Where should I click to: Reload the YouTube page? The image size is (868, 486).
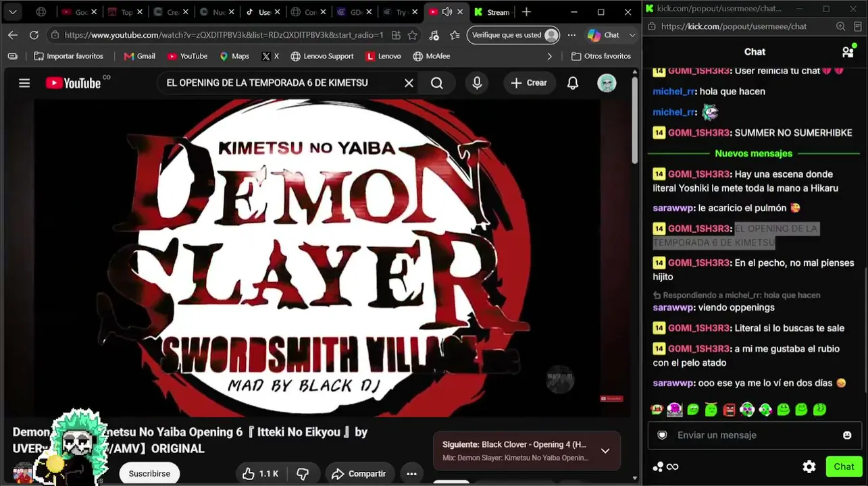point(34,35)
